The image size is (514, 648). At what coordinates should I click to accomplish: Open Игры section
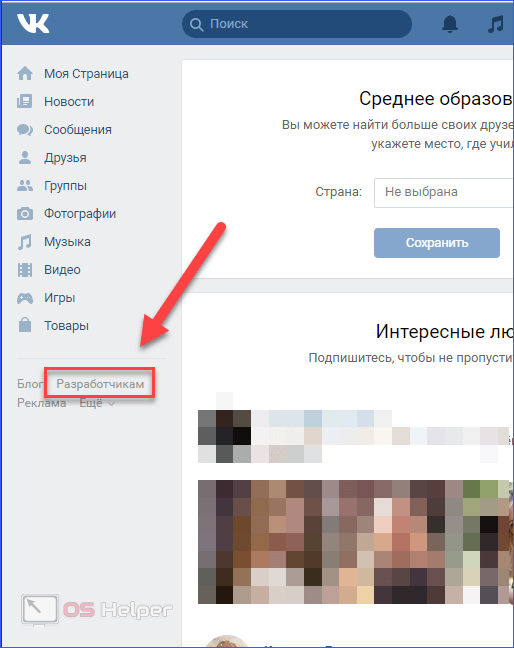[x=59, y=298]
